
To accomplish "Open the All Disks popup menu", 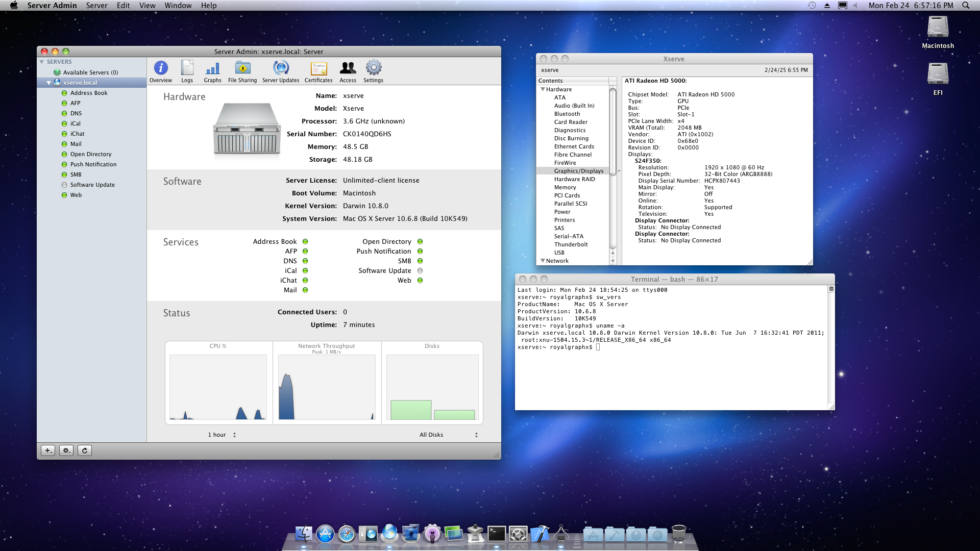I will (449, 435).
